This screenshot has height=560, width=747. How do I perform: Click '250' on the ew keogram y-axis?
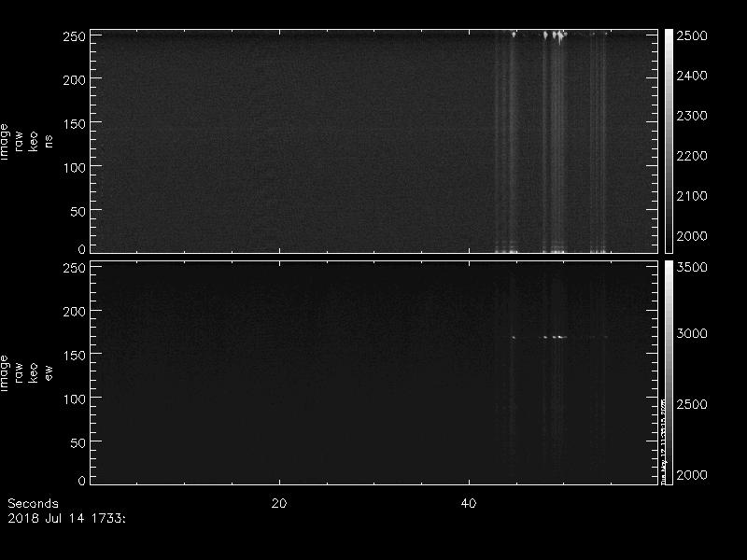tap(75, 268)
